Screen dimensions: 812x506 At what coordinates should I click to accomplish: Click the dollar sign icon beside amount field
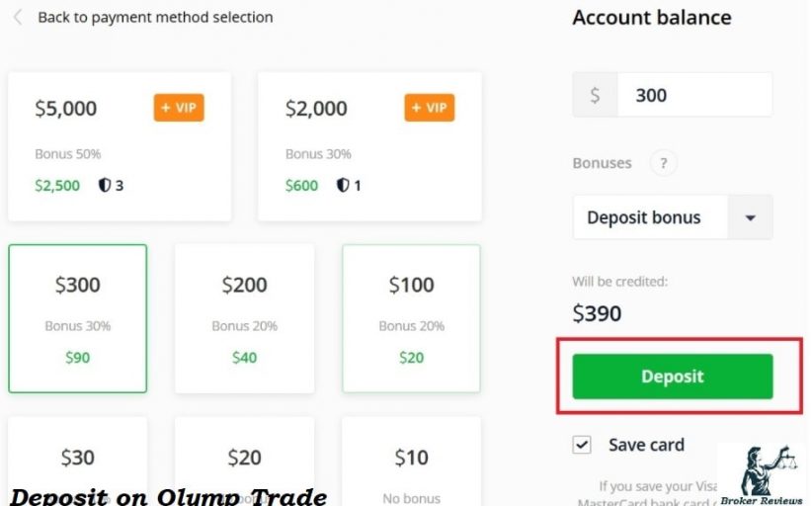[x=595, y=95]
